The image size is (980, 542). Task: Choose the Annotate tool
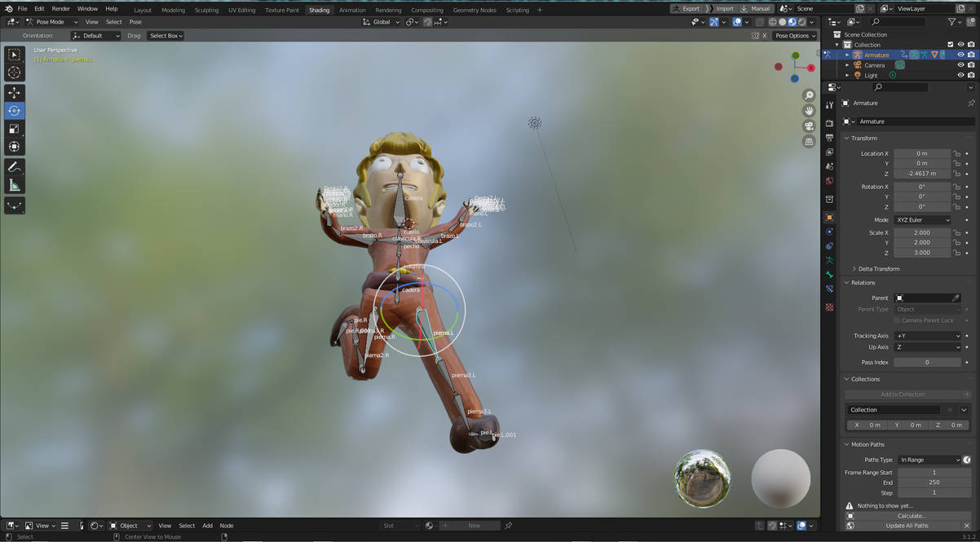[14, 167]
